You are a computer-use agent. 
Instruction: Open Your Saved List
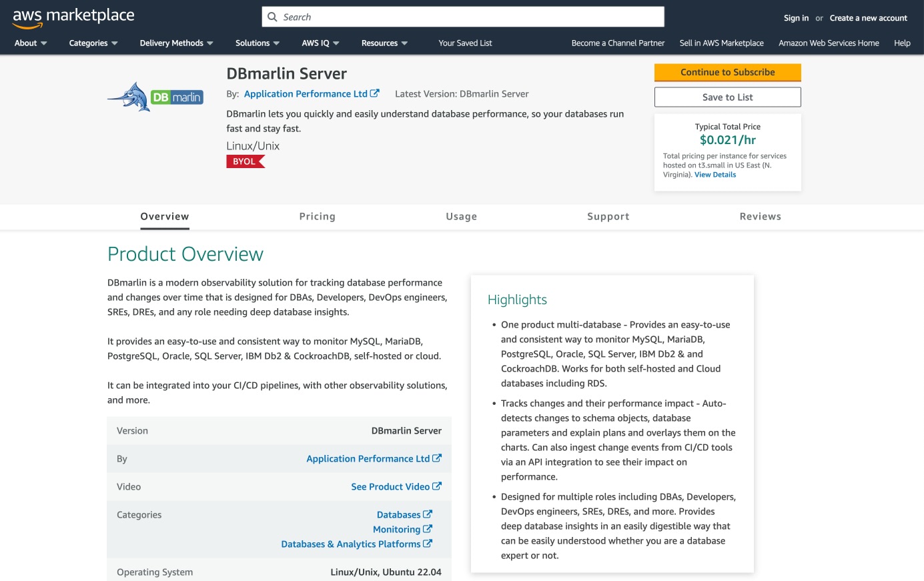(465, 43)
